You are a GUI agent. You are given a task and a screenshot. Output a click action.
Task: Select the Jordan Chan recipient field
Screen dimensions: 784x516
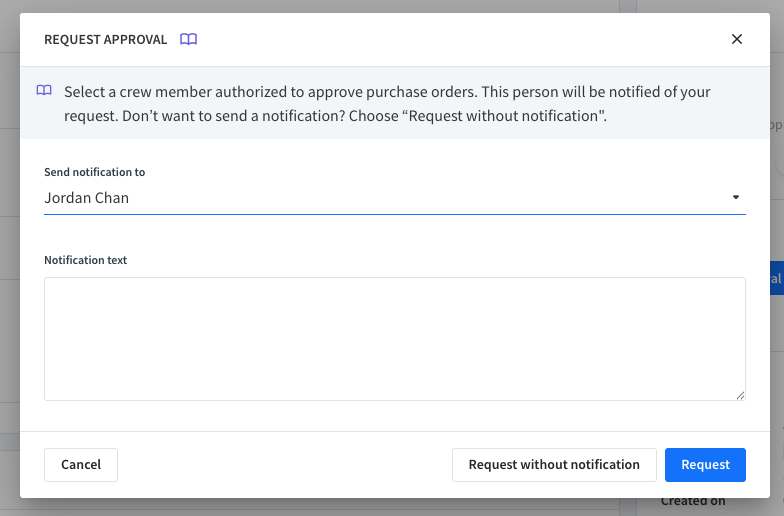[x=380, y=198]
